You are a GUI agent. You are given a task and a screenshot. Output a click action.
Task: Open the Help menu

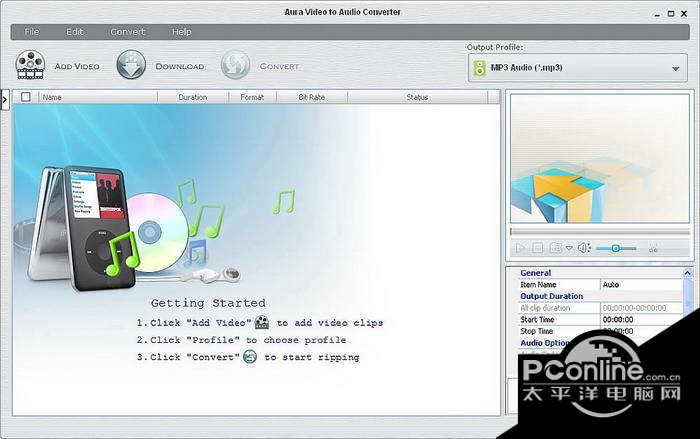coord(181,32)
